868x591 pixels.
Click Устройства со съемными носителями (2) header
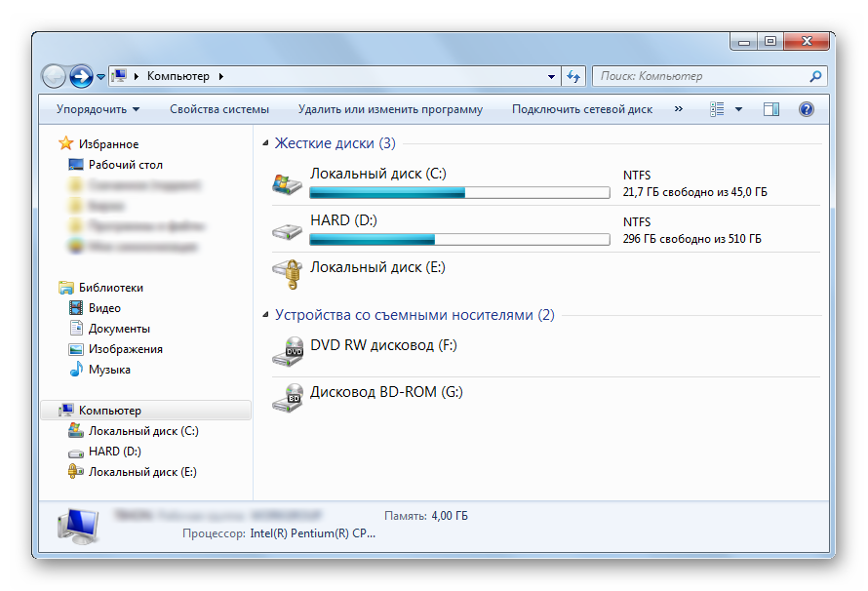[x=414, y=315]
